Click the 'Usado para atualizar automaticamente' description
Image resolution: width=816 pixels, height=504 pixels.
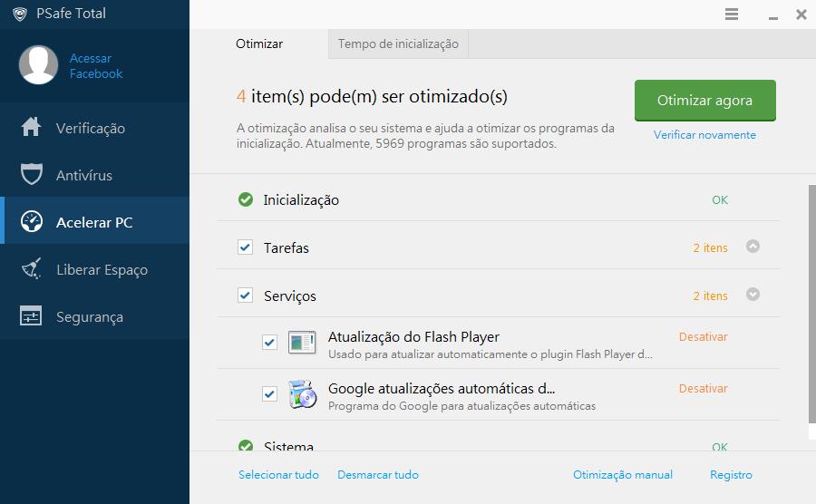(x=491, y=354)
